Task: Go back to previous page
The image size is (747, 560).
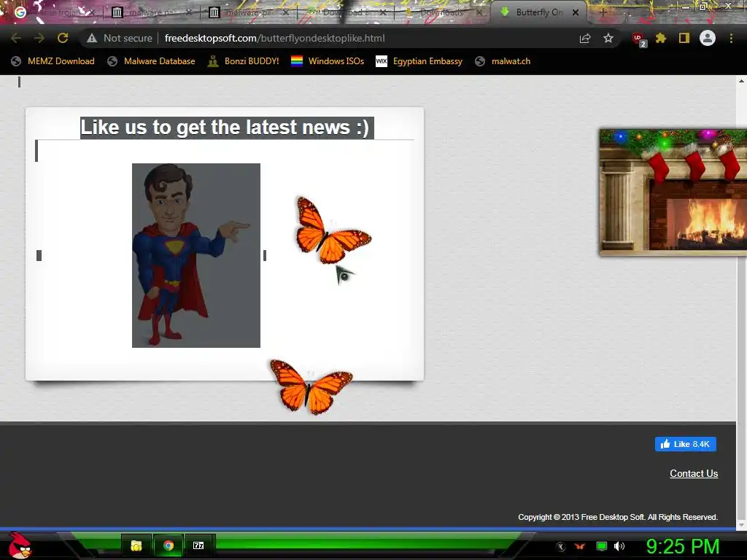Action: tap(16, 38)
